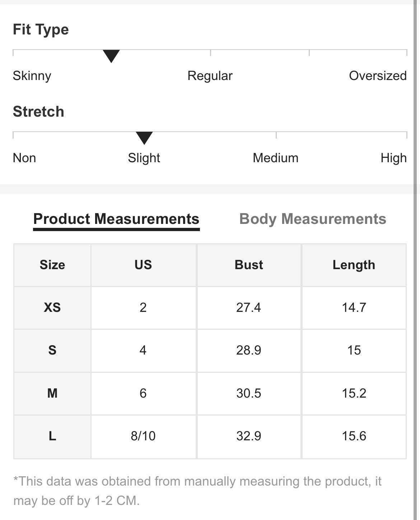Click the Non stretch label
Screen dimensions: 420x520
pos(24,158)
